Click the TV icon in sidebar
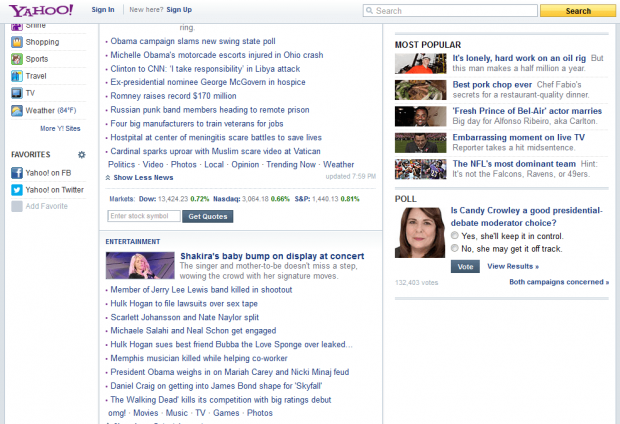Viewport: 620px width, 424px height. [17, 93]
